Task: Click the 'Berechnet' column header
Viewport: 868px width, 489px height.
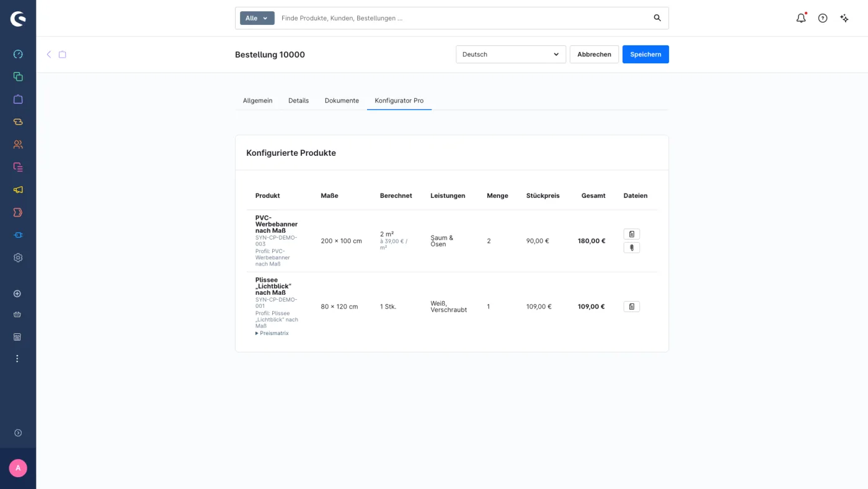Action: click(396, 195)
